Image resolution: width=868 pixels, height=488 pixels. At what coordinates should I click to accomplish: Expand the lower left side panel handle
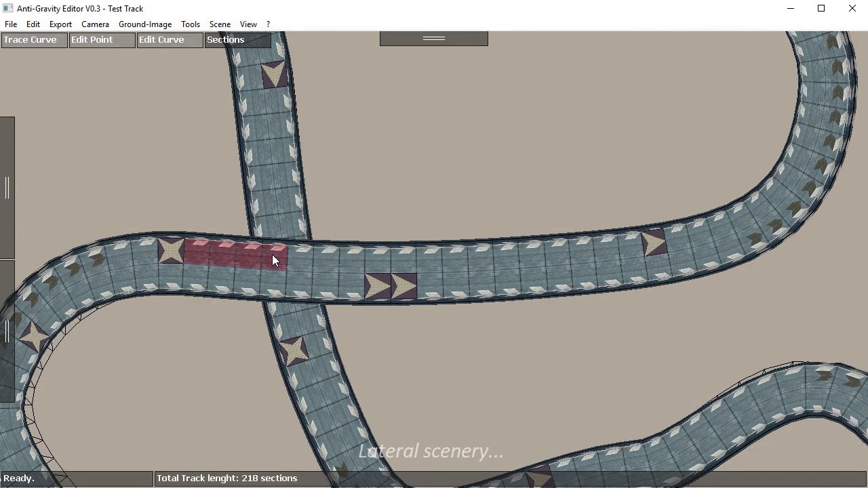(x=7, y=331)
